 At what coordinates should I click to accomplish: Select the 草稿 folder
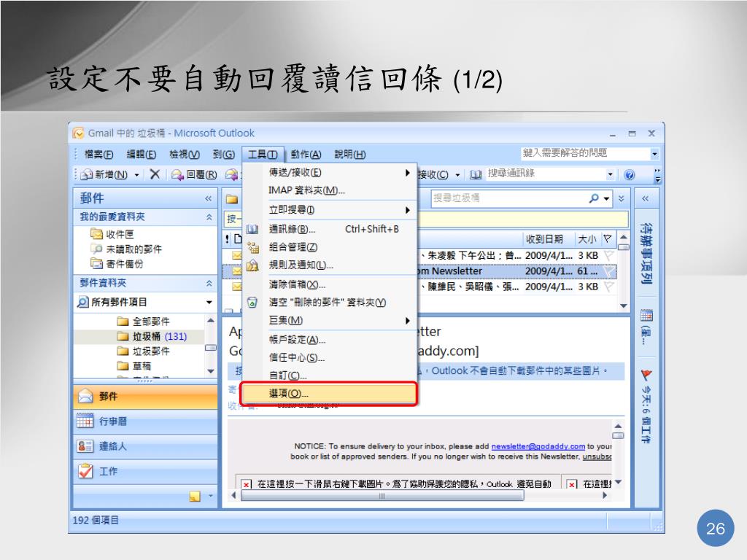(134, 366)
